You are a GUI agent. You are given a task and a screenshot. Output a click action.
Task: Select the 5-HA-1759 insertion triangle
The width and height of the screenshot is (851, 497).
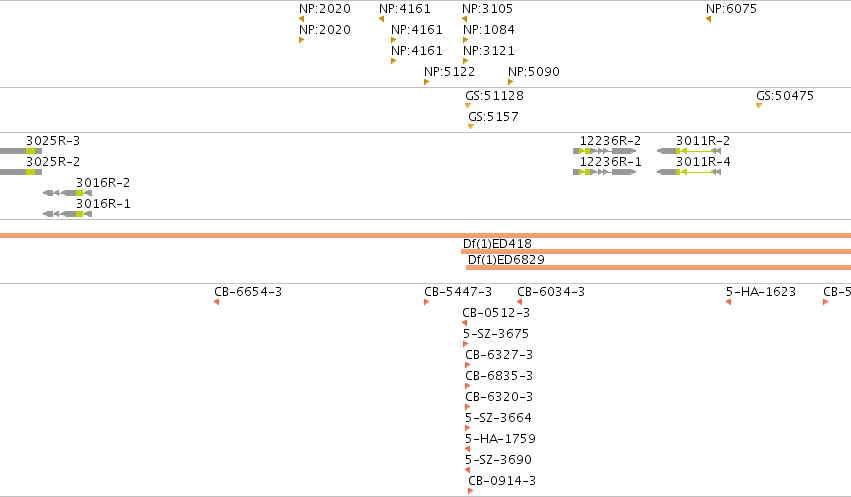pyautogui.click(x=467, y=449)
